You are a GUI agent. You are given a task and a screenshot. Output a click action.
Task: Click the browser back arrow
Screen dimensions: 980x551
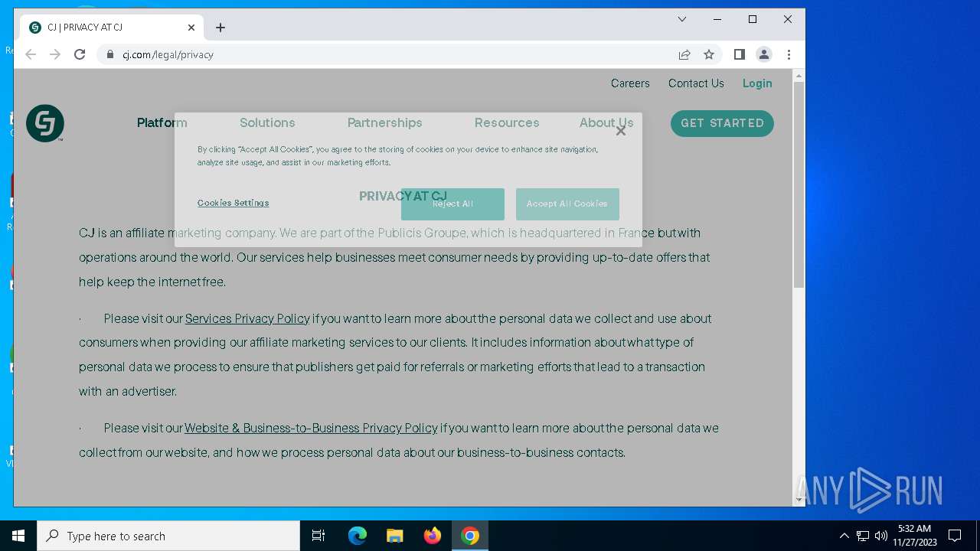click(x=31, y=54)
